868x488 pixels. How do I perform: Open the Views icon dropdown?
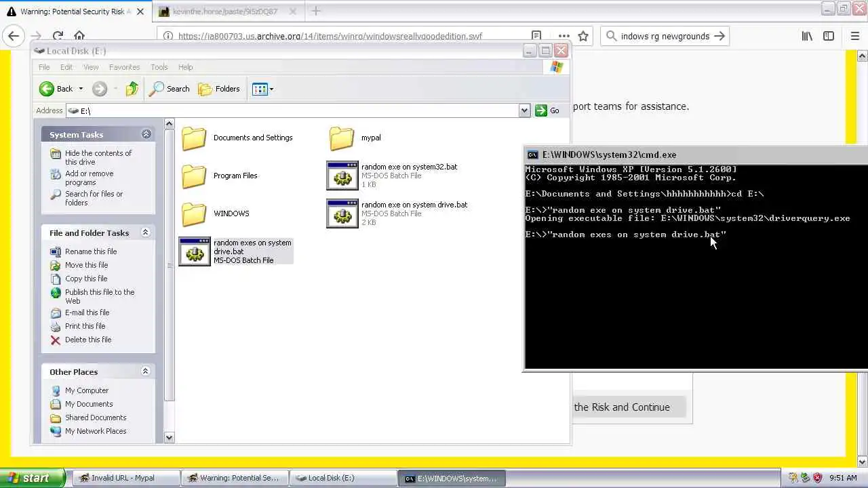[x=262, y=89]
